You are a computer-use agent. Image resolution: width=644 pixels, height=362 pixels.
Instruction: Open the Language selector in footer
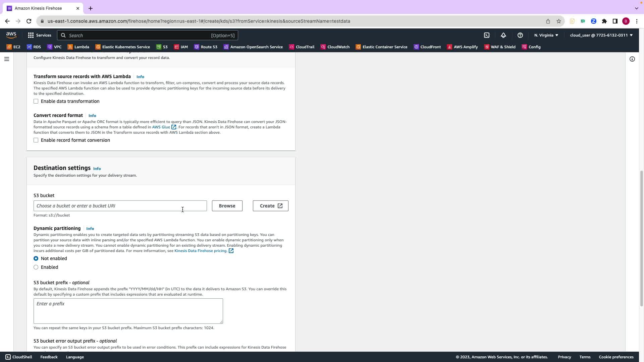coord(75,357)
